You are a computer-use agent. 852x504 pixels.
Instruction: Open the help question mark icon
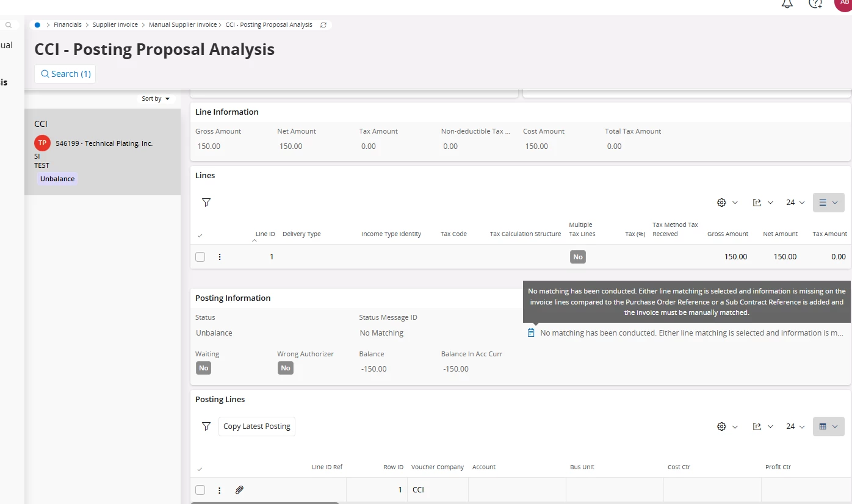pyautogui.click(x=815, y=4)
